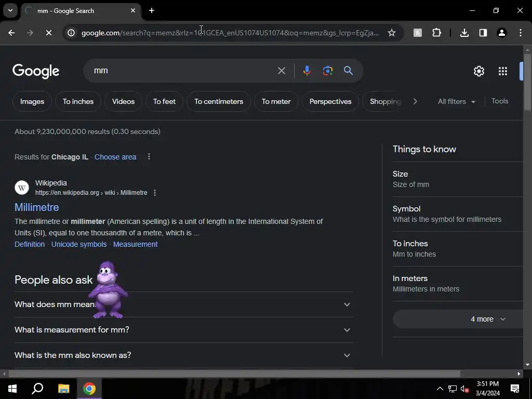This screenshot has width=532, height=399.
Task: Open the Chrome profile avatar icon
Action: 501,33
